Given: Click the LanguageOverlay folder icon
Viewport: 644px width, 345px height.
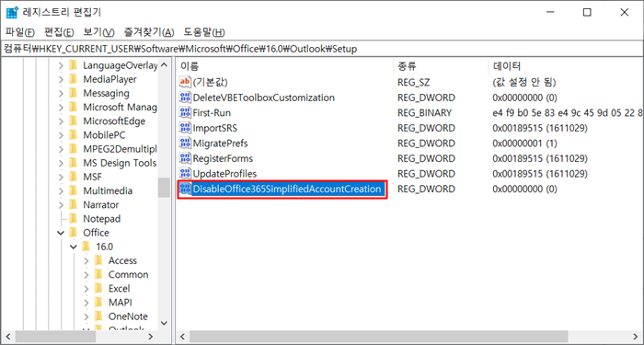Looking at the screenshot, I should tap(73, 65).
